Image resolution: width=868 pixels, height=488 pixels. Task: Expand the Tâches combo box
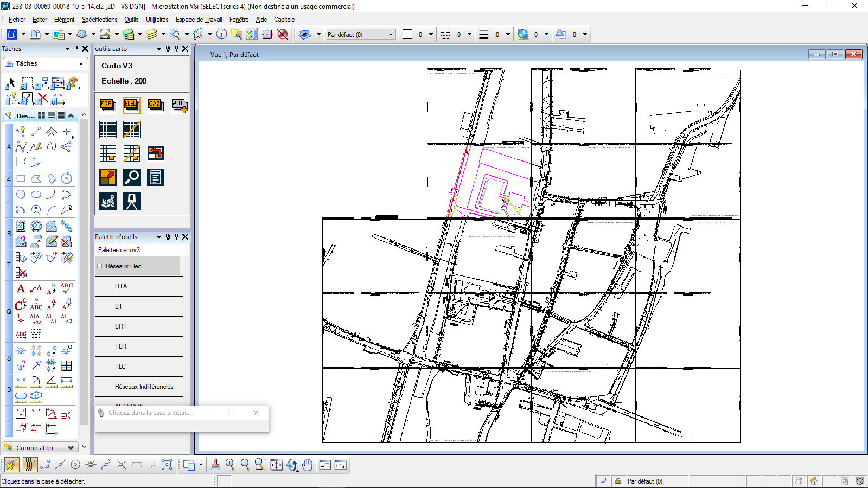(x=81, y=64)
